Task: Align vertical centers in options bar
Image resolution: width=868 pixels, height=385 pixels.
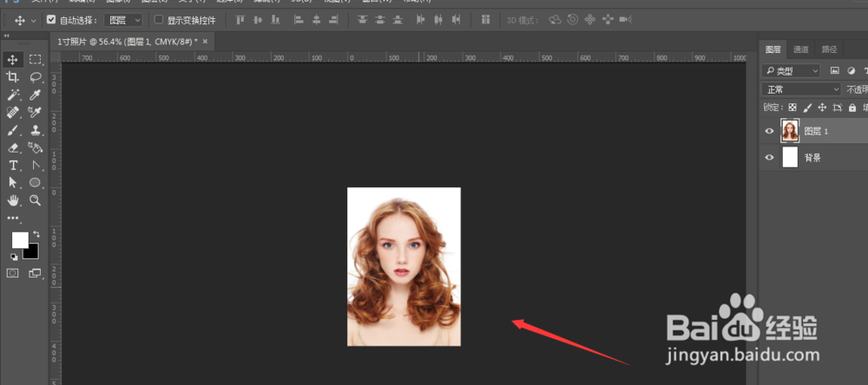Action: (258, 20)
